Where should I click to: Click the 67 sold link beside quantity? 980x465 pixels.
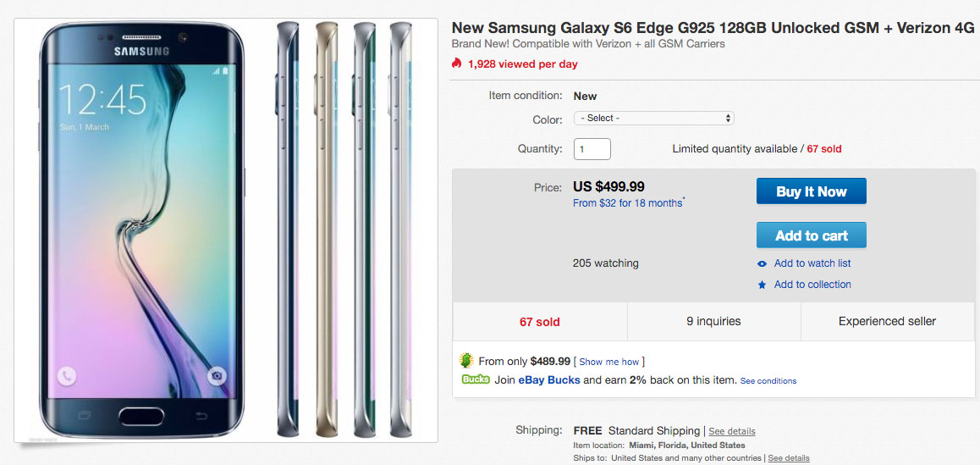pos(824,149)
